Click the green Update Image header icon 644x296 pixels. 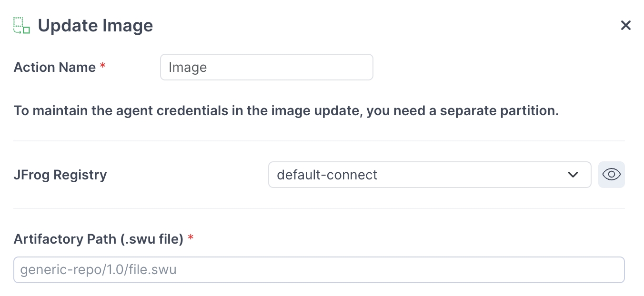(x=21, y=26)
